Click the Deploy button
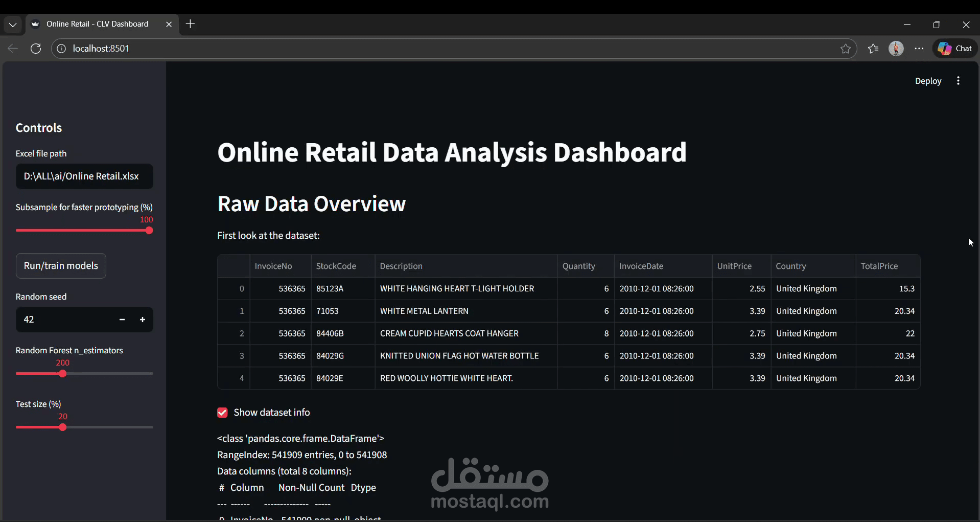Image resolution: width=980 pixels, height=522 pixels. 928,81
